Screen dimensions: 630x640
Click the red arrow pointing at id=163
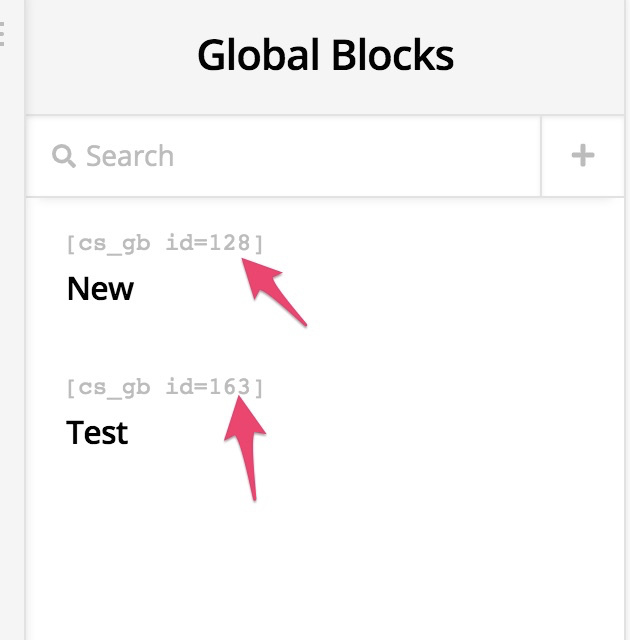point(246,448)
